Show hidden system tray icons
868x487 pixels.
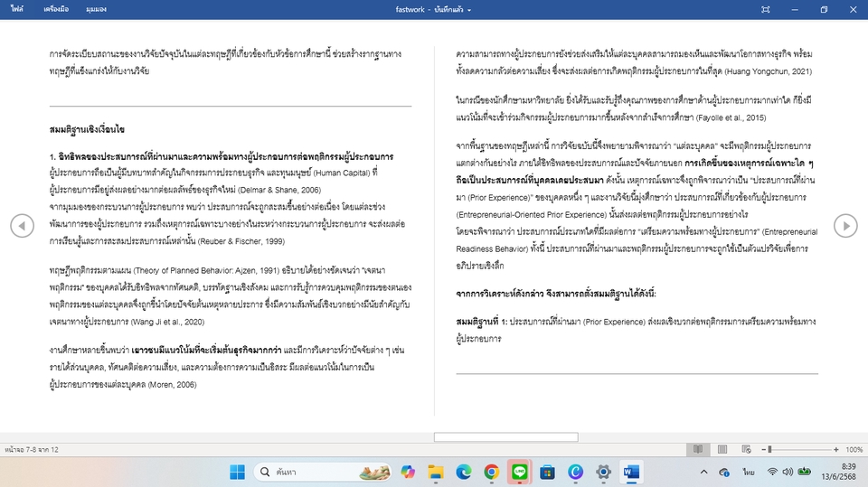[x=703, y=473]
